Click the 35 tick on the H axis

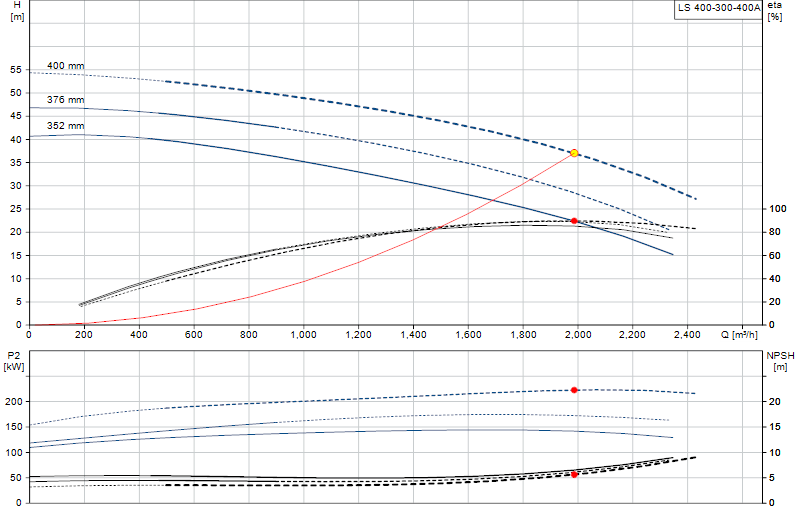pyautogui.click(x=16, y=162)
